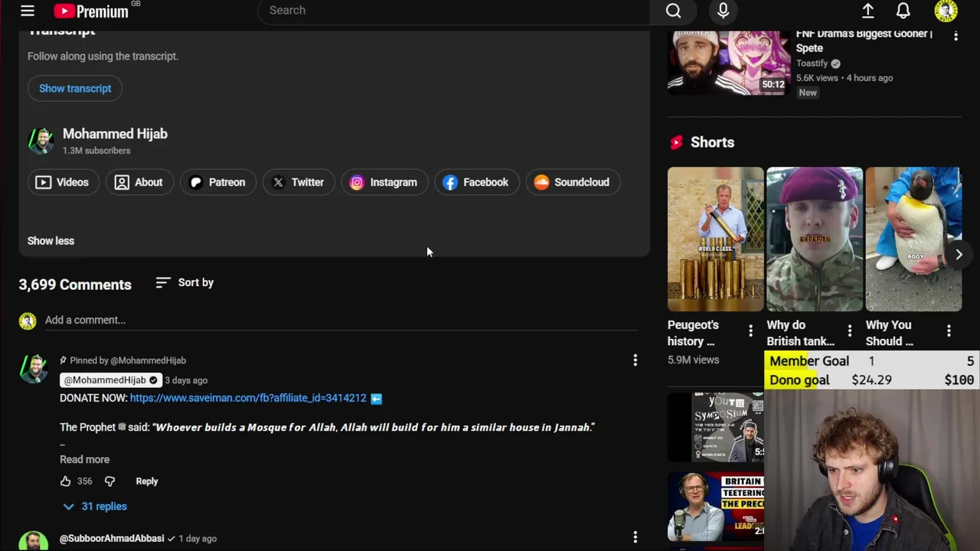The height and width of the screenshot is (551, 980).
Task: Focus the Search input field
Action: pyautogui.click(x=454, y=11)
